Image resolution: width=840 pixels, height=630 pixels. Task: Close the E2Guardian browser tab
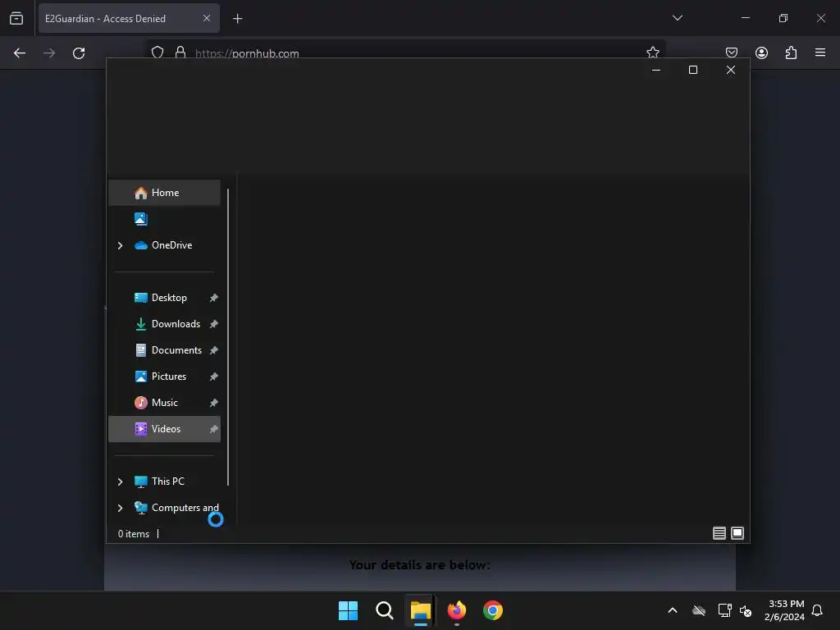tap(207, 18)
